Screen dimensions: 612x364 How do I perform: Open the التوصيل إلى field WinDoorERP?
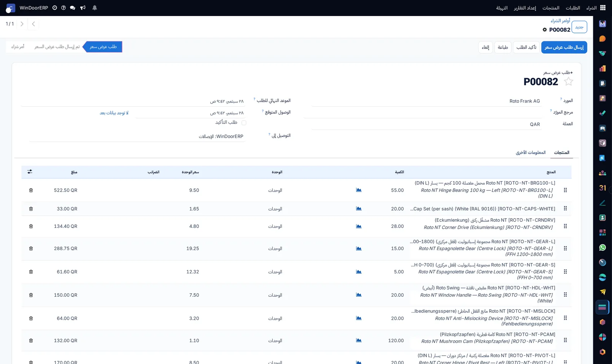[137, 136]
